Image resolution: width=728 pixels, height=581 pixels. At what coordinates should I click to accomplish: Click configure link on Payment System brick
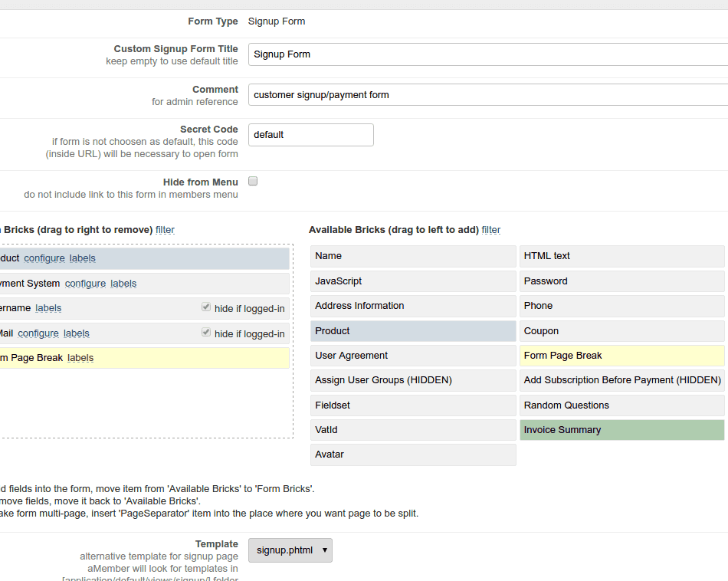(85, 284)
